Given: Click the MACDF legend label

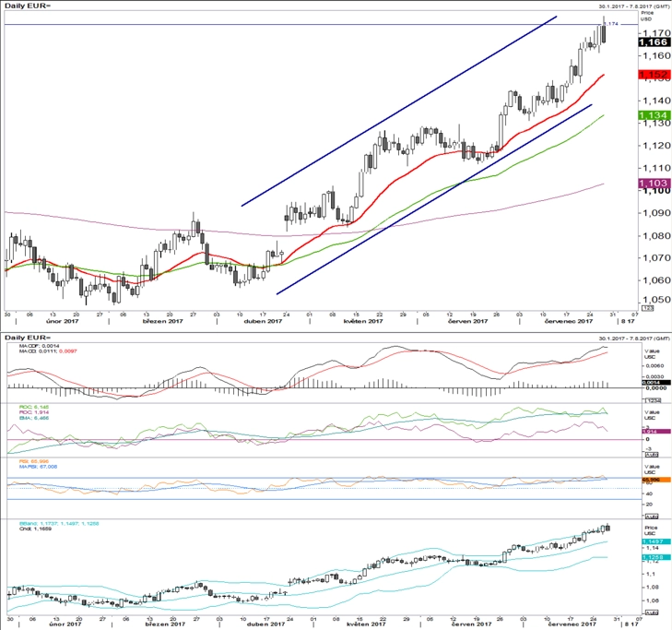Looking at the screenshot, I should click(x=40, y=346).
